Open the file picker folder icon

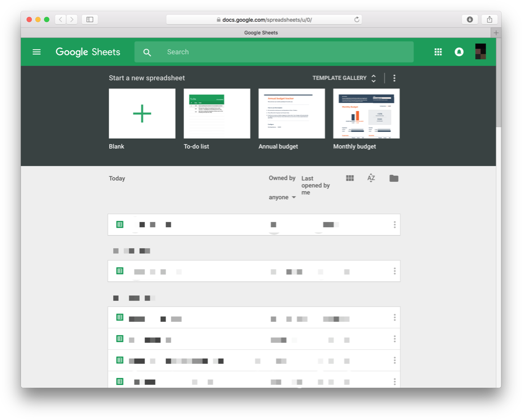[x=394, y=179]
